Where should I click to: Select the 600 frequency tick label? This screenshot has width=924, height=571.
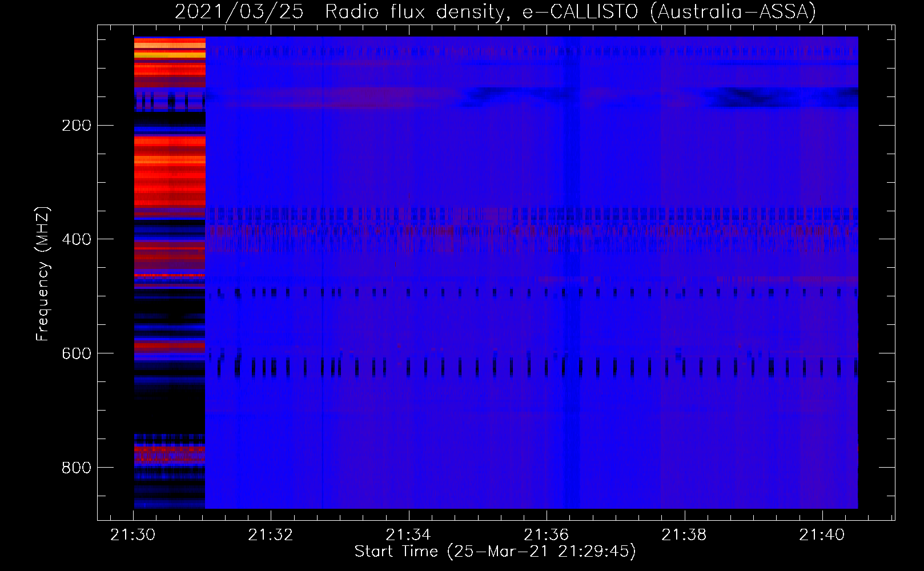coord(77,353)
